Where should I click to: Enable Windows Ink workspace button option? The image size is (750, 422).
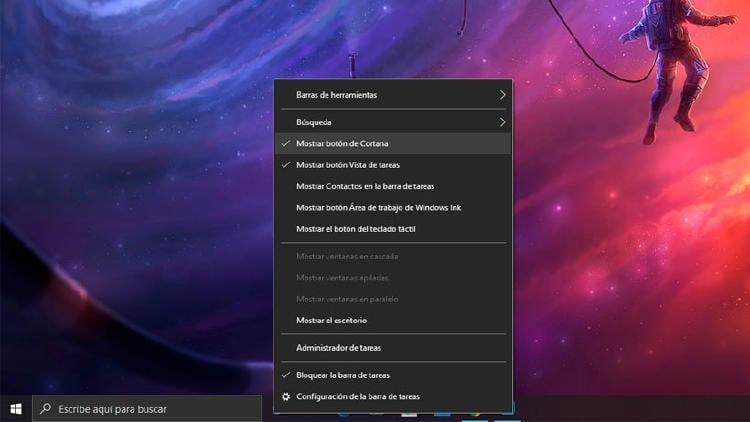point(378,208)
